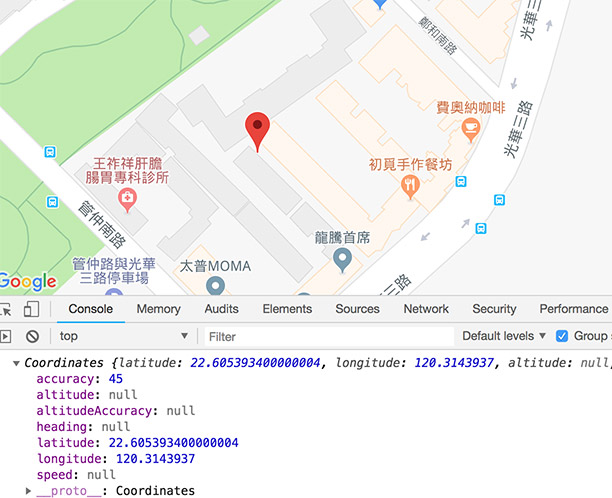Open the Elements tab

(287, 309)
